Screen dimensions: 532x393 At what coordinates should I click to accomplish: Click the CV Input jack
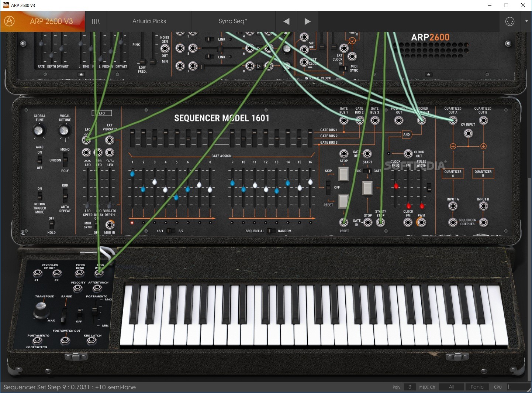(x=468, y=133)
